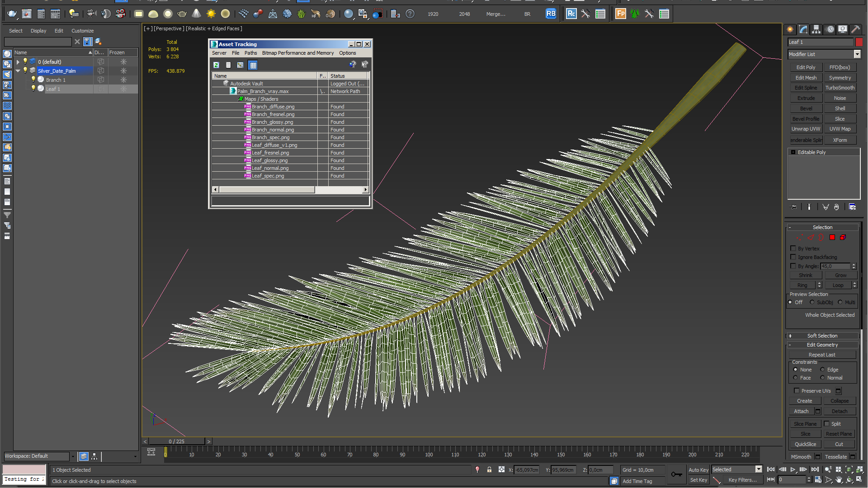Select Face constraint radio button
868x488 pixels.
pos(796,378)
